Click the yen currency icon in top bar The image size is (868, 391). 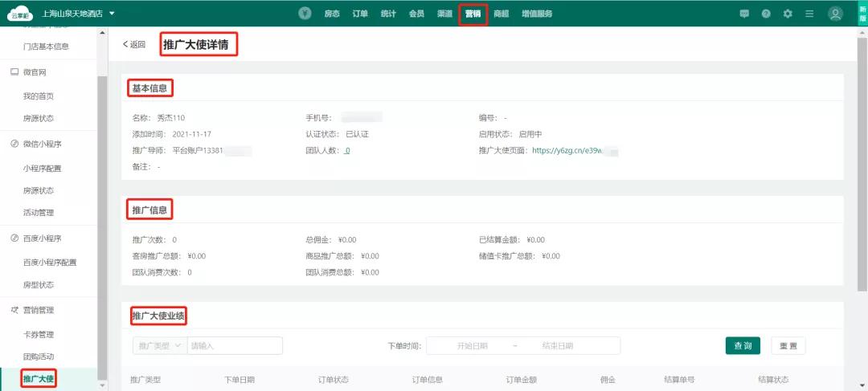coord(305,14)
